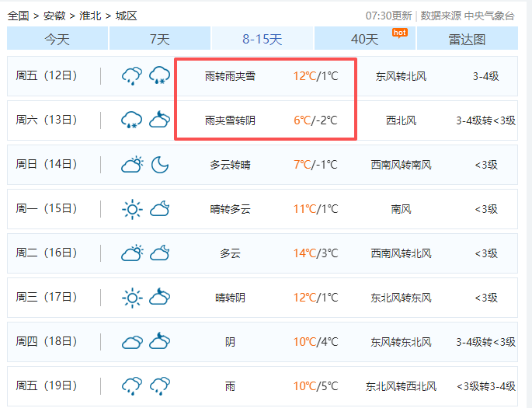The height and width of the screenshot is (408, 532).
Task: Open the 雷达图 tab
Action: coord(468,39)
